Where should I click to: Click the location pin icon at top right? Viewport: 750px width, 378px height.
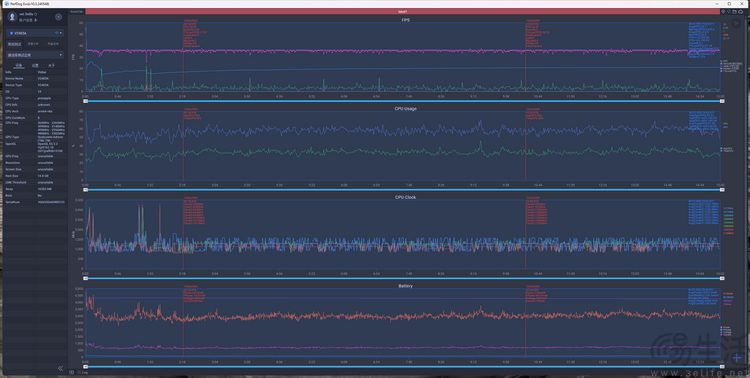pyautogui.click(x=723, y=11)
